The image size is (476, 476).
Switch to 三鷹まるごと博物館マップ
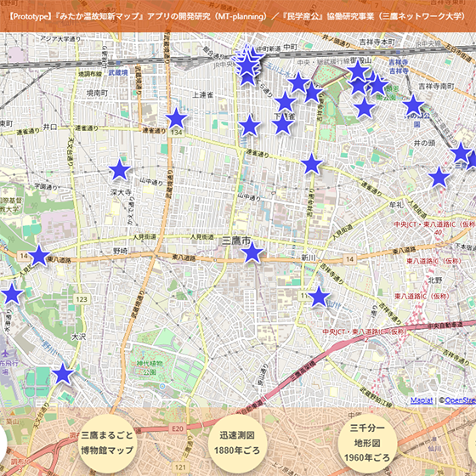click(x=107, y=443)
